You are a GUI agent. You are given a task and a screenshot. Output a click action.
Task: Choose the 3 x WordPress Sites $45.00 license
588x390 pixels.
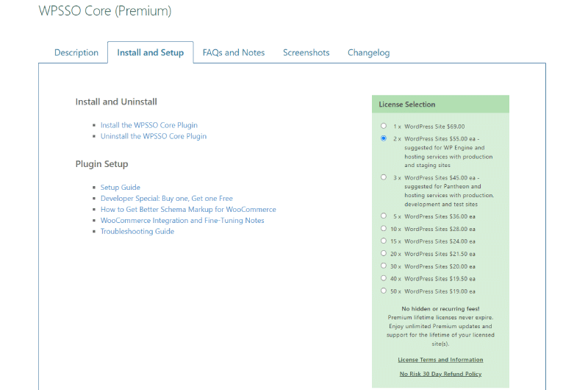(x=383, y=177)
